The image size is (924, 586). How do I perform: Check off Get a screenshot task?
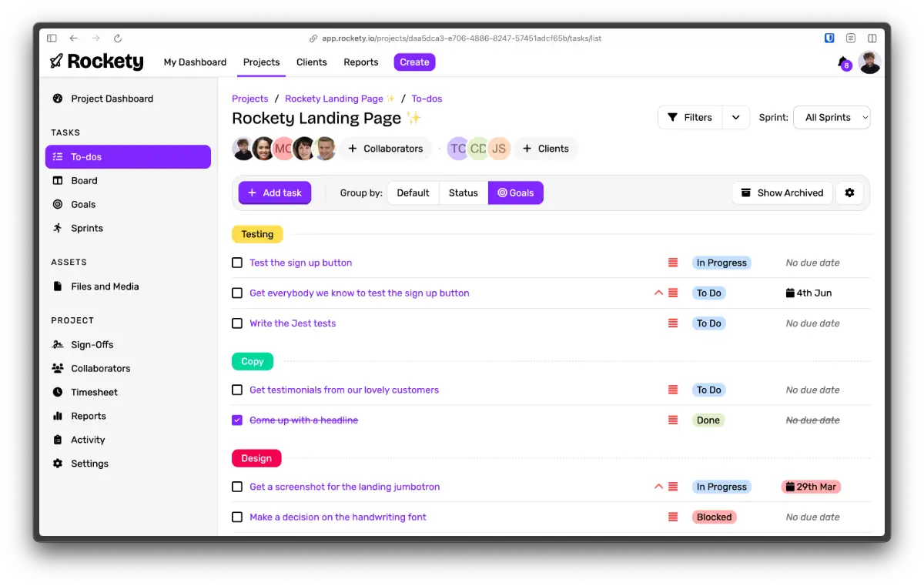pos(237,487)
